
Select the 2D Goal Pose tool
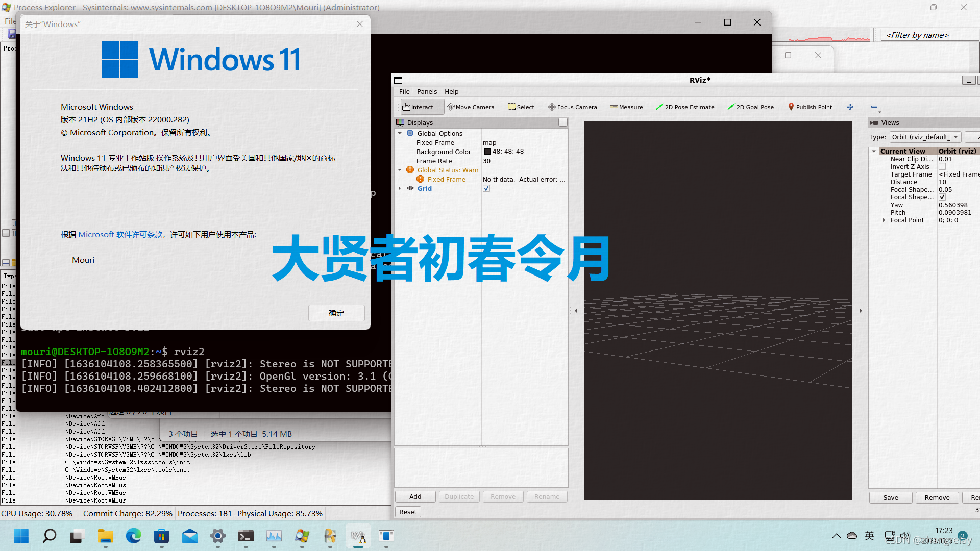point(750,107)
